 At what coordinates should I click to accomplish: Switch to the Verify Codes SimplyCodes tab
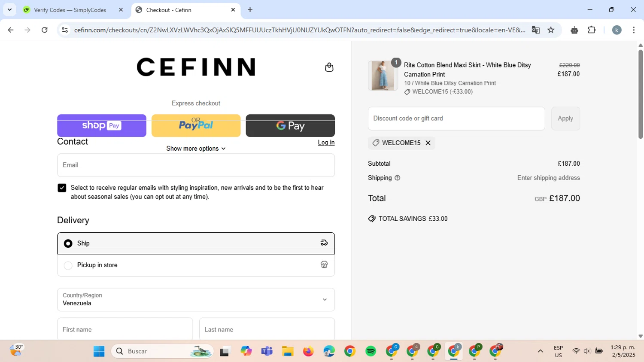[x=70, y=10]
